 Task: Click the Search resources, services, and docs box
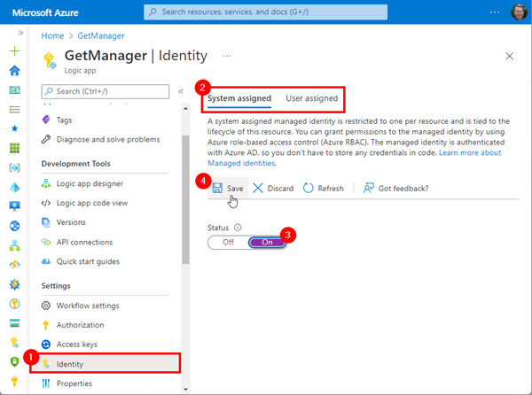265,12
